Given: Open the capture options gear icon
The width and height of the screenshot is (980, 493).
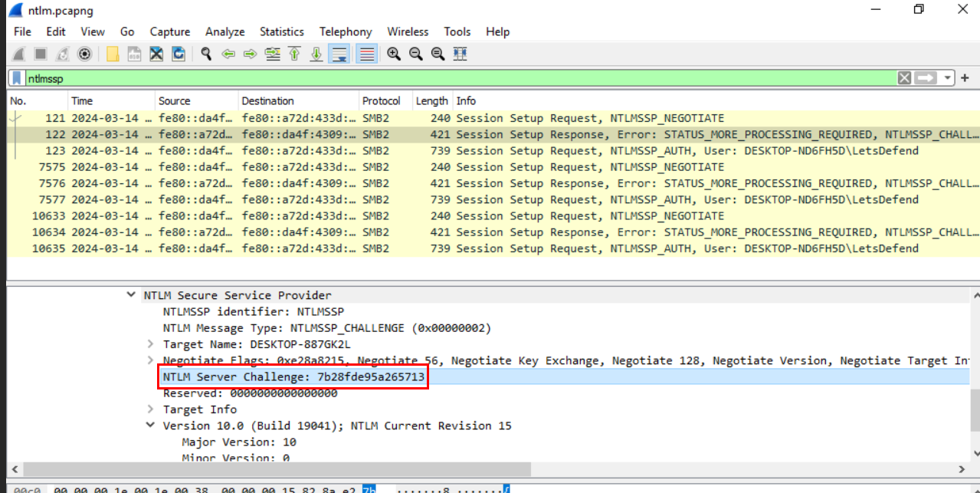Looking at the screenshot, I should (85, 54).
